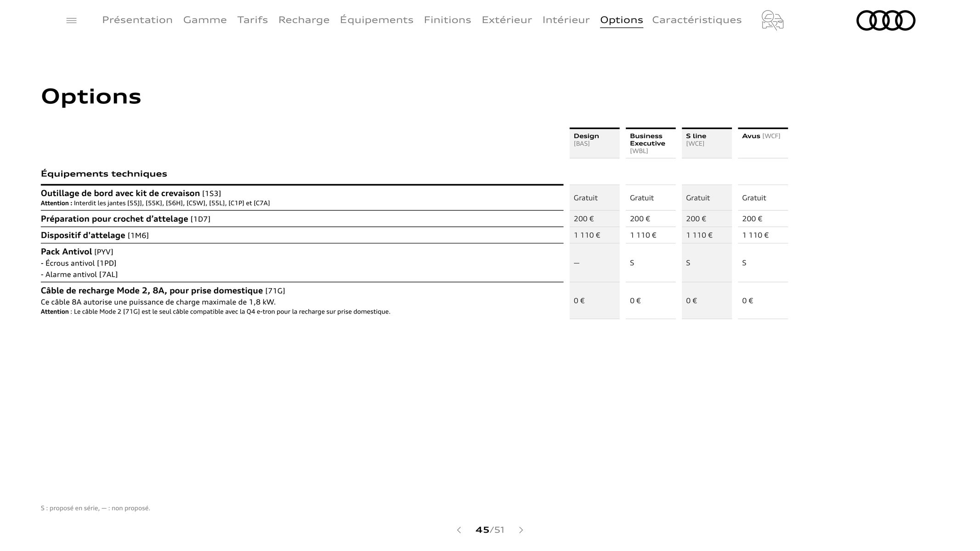Viewport: 980px width, 551px height.
Task: Open the Présentation tab
Action: click(x=137, y=20)
